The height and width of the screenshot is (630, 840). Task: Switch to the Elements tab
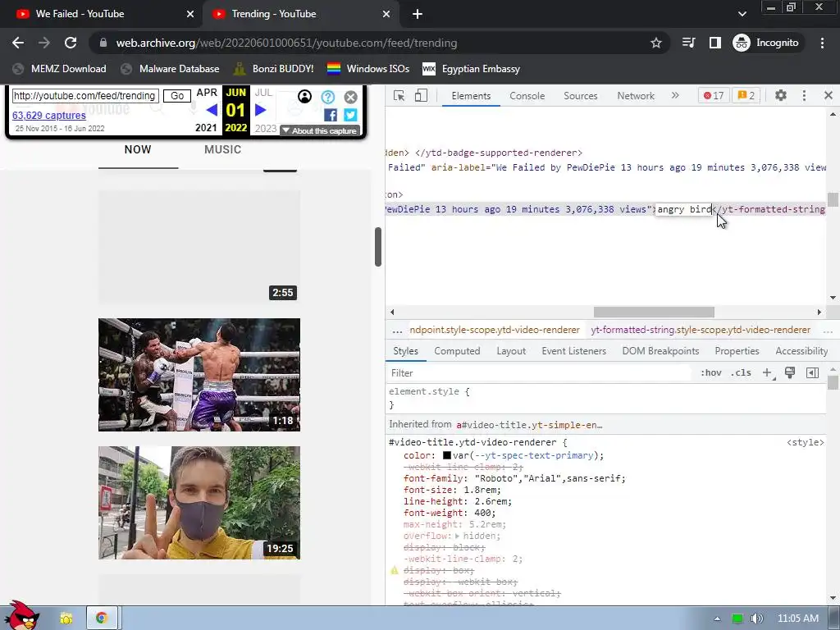point(471,96)
